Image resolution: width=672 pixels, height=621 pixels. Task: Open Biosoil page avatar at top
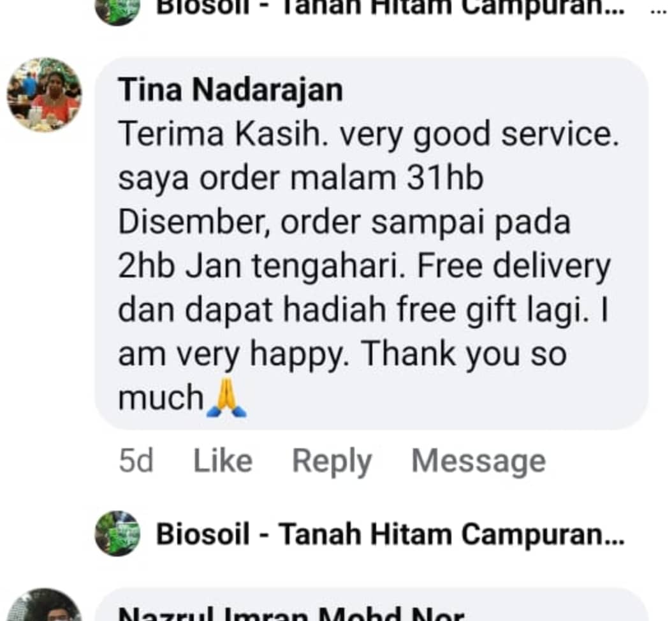pyautogui.click(x=117, y=11)
